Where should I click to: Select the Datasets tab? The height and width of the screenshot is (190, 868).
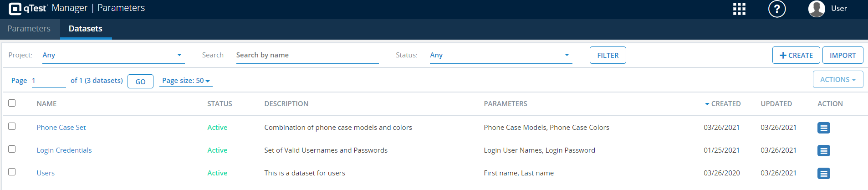(86, 29)
